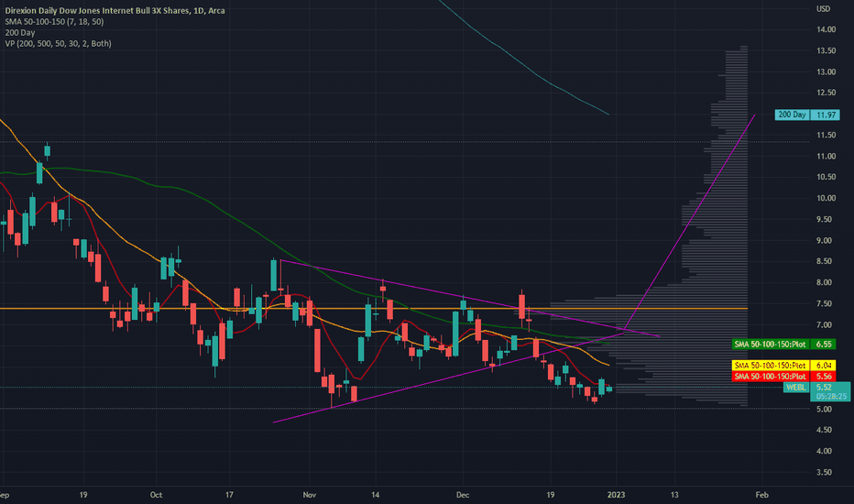Click the Nov date axis label

pyautogui.click(x=310, y=495)
